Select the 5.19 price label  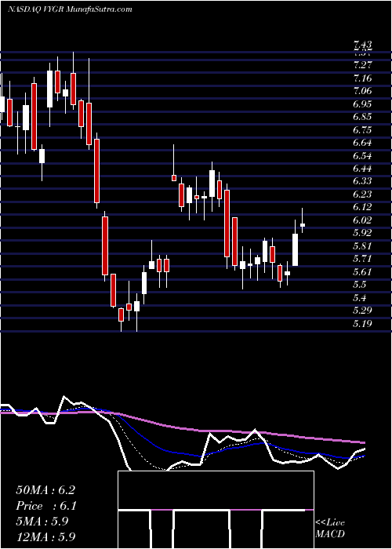(362, 323)
